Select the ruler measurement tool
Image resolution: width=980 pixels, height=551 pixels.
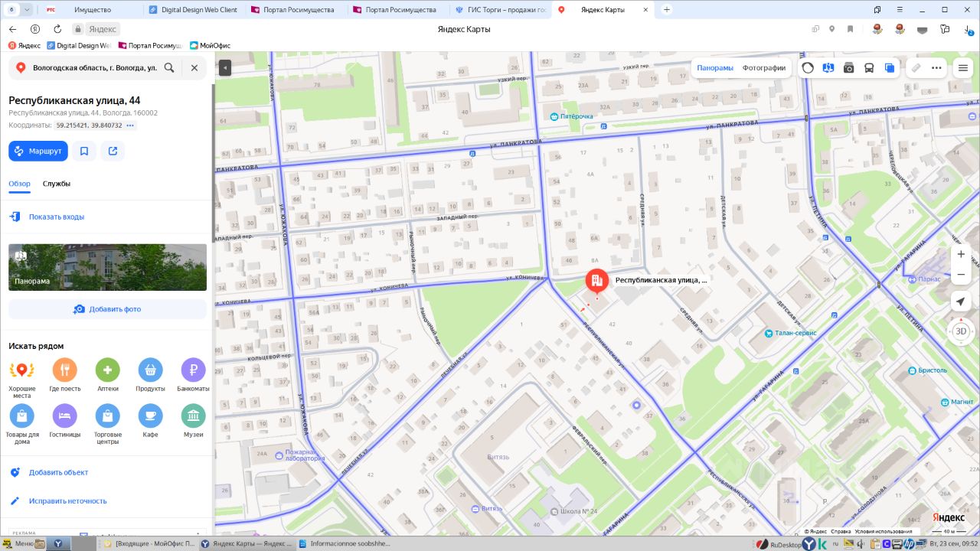coord(916,67)
